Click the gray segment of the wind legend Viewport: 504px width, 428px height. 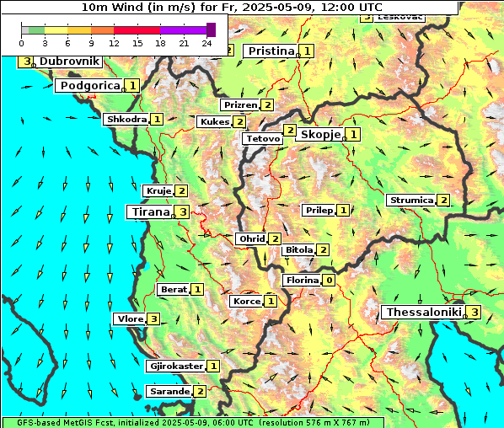pos(25,30)
